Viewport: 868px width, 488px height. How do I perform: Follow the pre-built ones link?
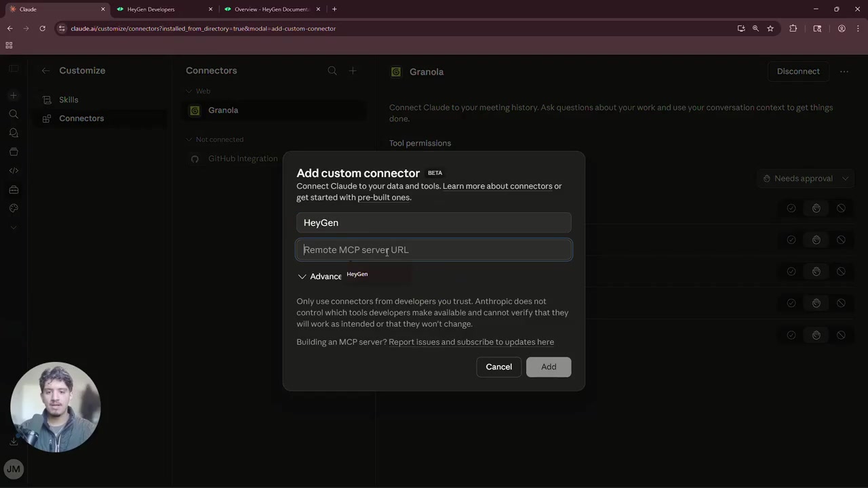coord(384,198)
